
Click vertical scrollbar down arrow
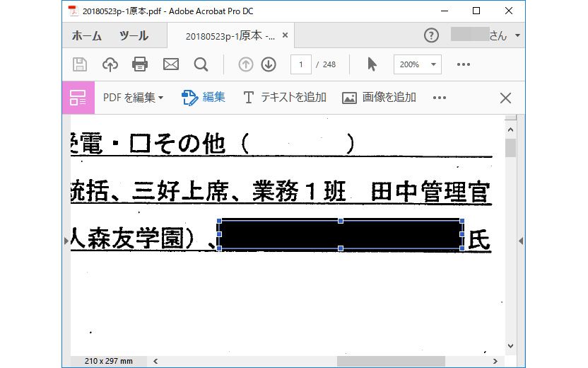pyautogui.click(x=510, y=346)
